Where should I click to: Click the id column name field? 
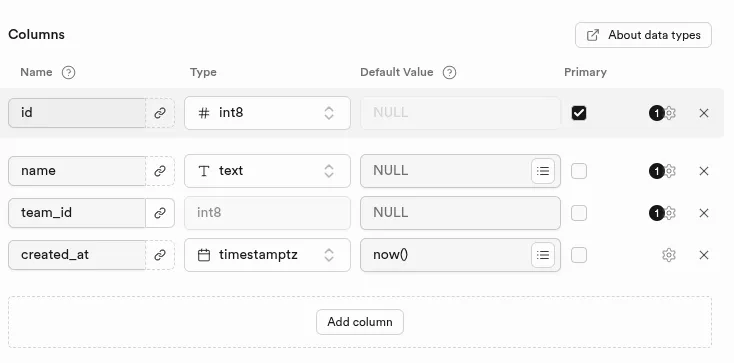tap(77, 113)
